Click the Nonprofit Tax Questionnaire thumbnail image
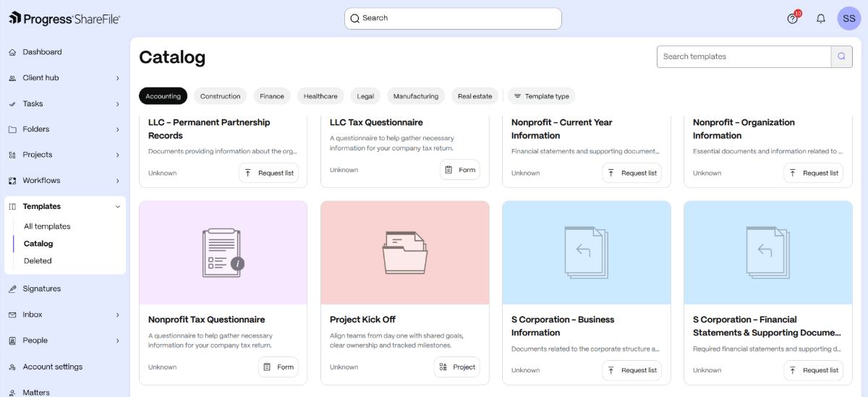The width and height of the screenshot is (868, 397). click(223, 253)
